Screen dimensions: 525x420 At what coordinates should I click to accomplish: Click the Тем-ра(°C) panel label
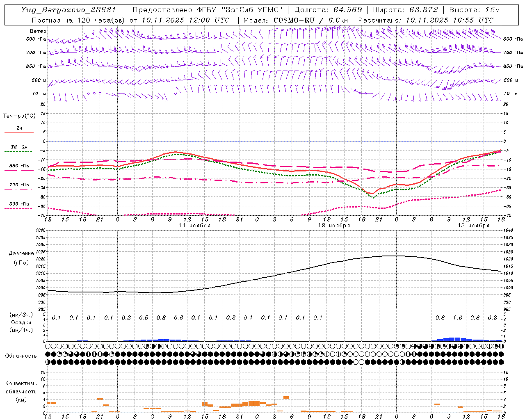click(19, 116)
